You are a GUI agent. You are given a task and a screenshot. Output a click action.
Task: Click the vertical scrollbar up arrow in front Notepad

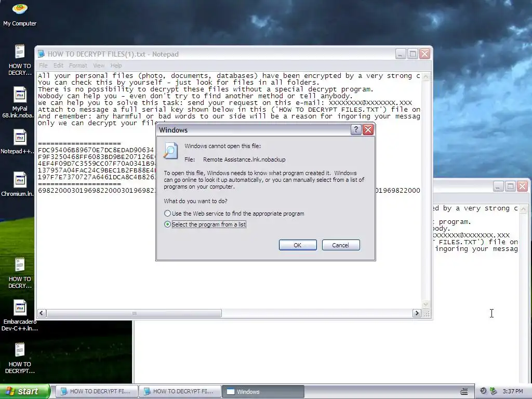pos(425,76)
